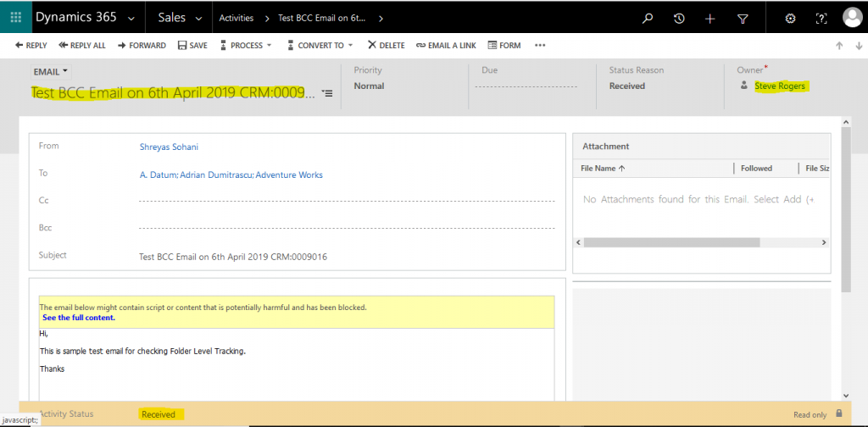The width and height of the screenshot is (868, 427).
Task: Click Email a Link command
Action: pyautogui.click(x=446, y=46)
